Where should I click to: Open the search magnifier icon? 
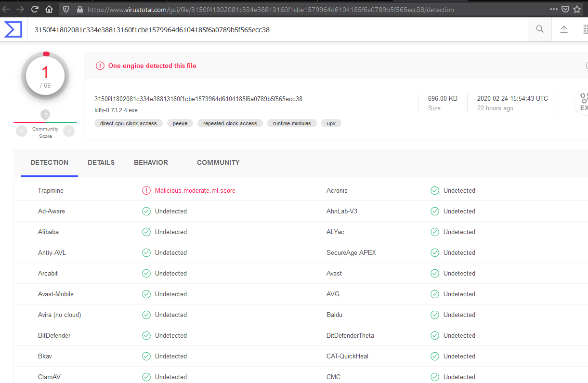tap(539, 29)
